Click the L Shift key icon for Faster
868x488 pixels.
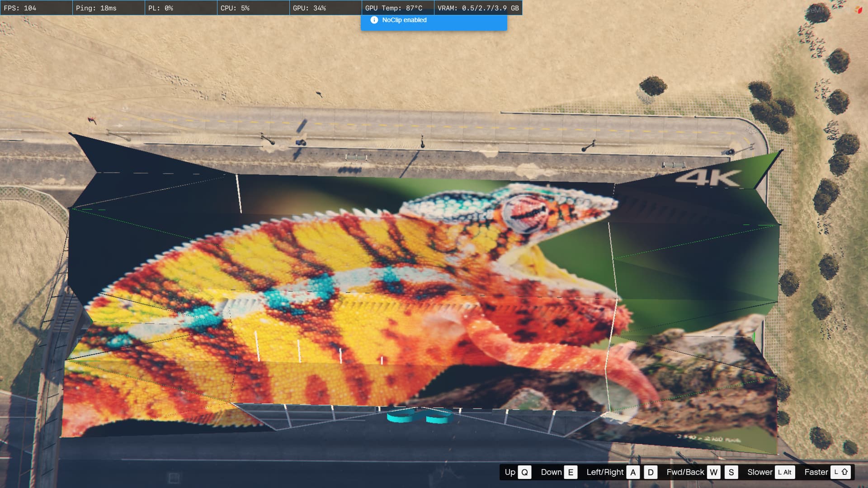pos(841,472)
